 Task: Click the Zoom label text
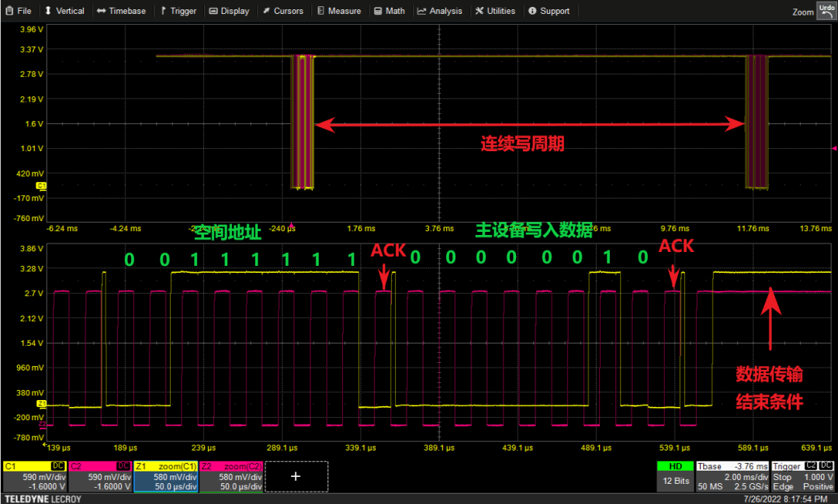[x=803, y=12]
